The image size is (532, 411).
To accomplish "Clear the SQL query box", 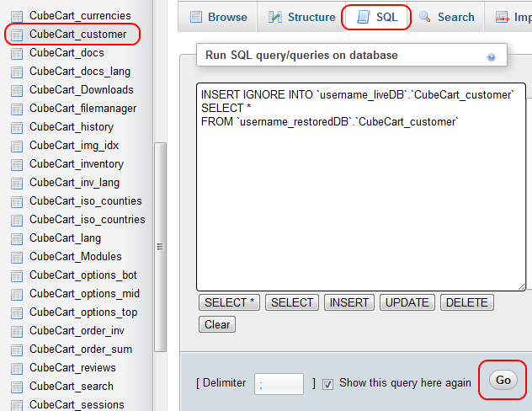I will click(x=217, y=324).
